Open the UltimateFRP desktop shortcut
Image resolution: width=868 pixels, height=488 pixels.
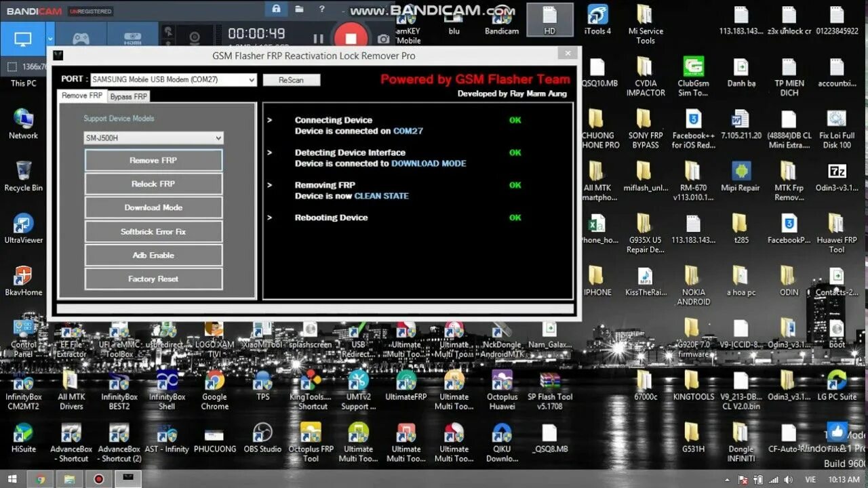(406, 386)
